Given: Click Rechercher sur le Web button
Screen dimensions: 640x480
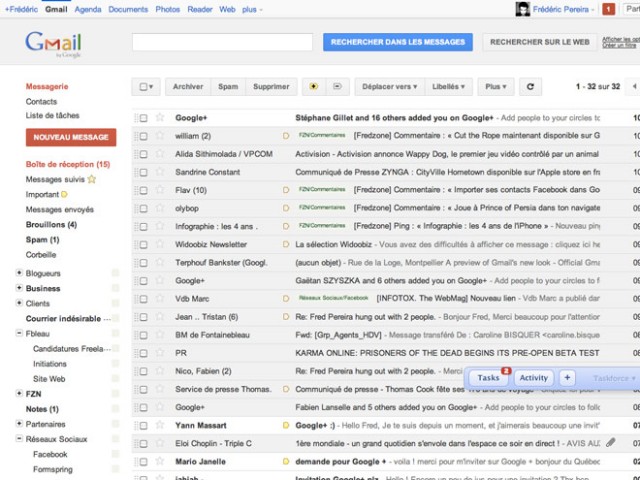Looking at the screenshot, I should 540,42.
